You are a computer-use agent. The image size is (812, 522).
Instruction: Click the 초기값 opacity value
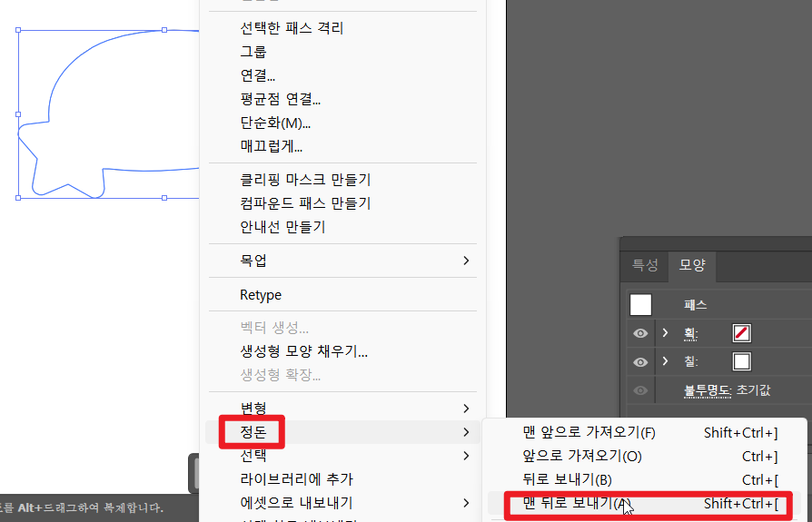[x=754, y=390]
